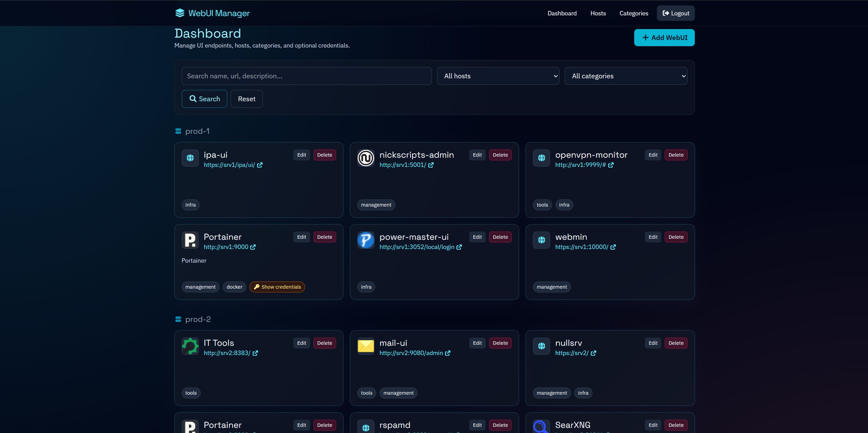Click the Add WebUI button
The image size is (868, 433).
coord(664,38)
